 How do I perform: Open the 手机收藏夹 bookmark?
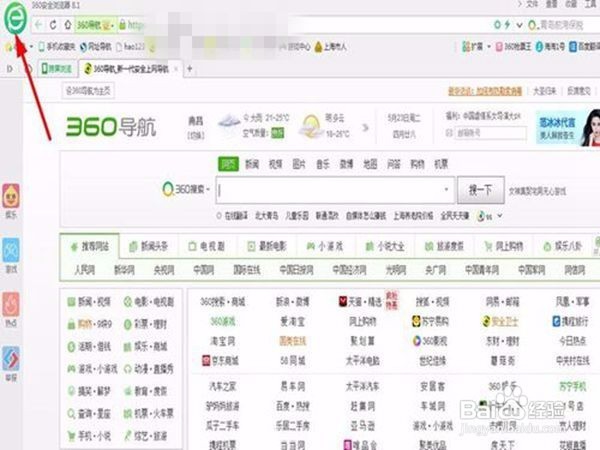tap(57, 47)
